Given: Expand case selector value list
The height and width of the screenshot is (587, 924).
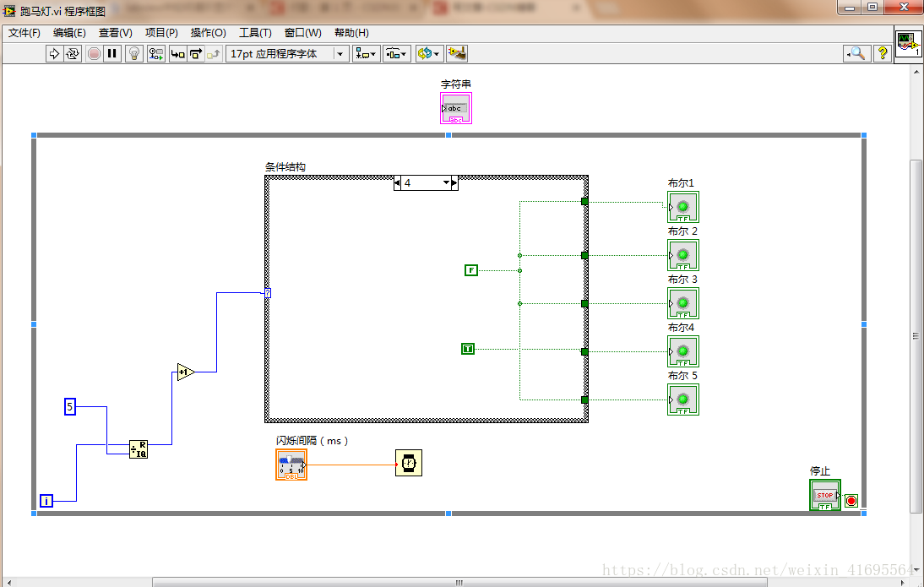Looking at the screenshot, I should coord(445,182).
